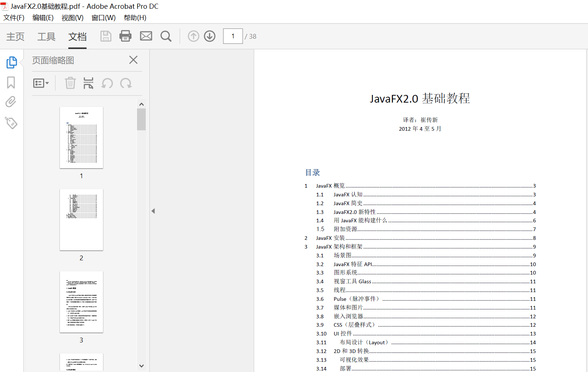This screenshot has width=588, height=372.
Task: Open the Find text search icon
Action: 166,36
